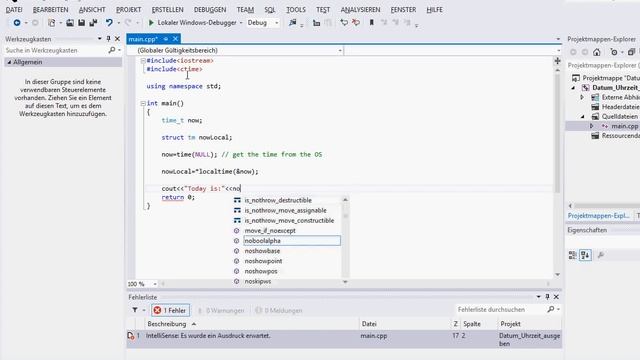Screen dimensions: 640x360
Task: Click the Comment Out Selection icon
Action: (316, 23)
